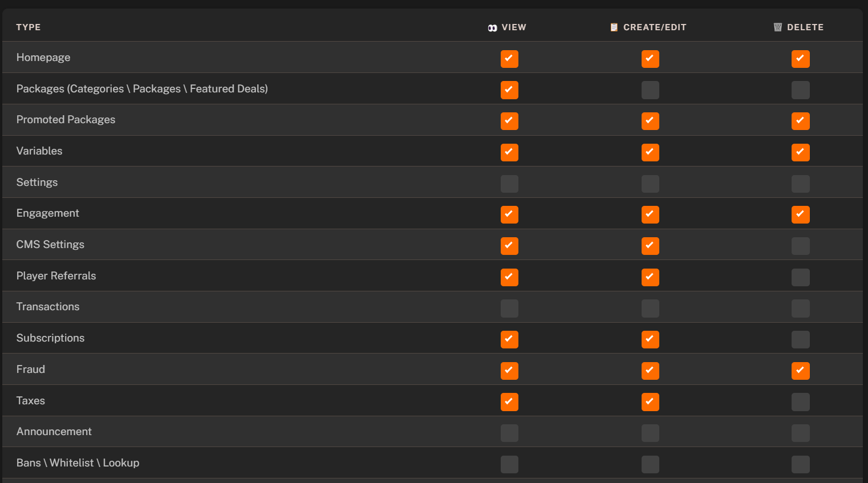Click the Engagement row label

(48, 213)
